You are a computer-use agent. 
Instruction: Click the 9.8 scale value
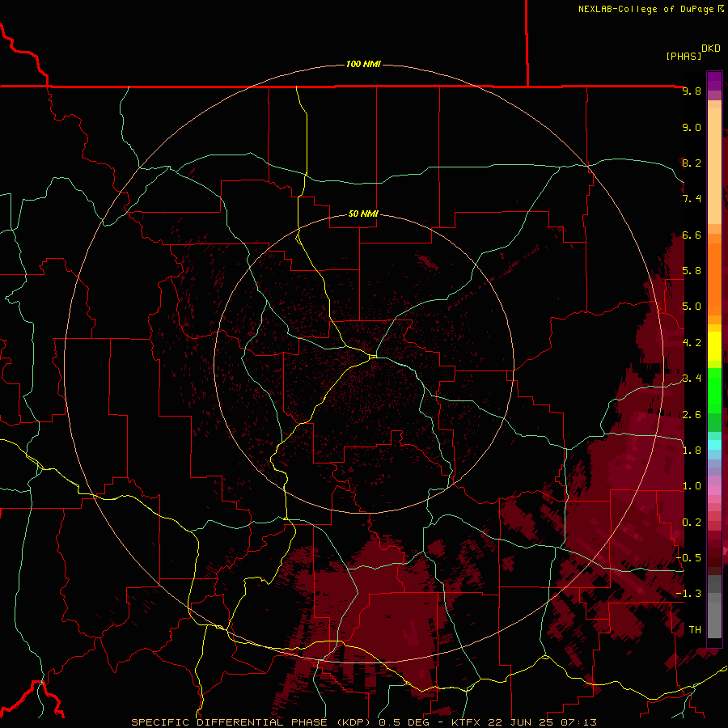(x=692, y=91)
